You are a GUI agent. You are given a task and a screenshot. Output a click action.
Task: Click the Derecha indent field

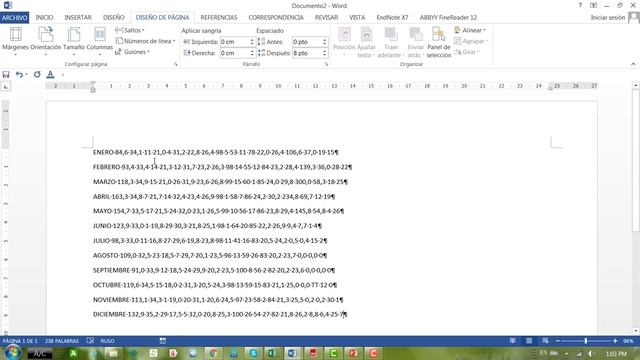pyautogui.click(x=235, y=53)
